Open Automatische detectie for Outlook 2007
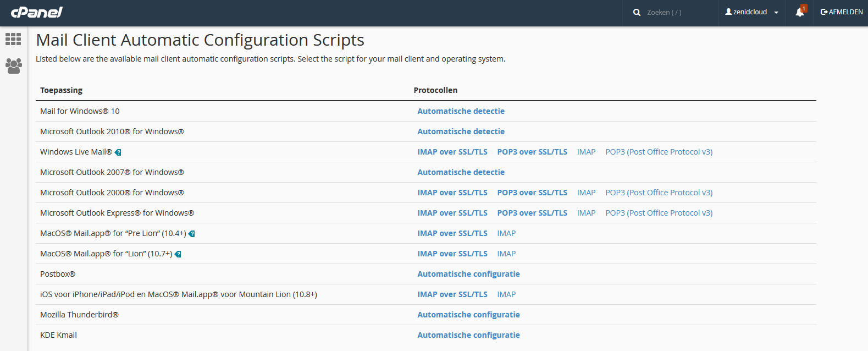The image size is (868, 351). click(x=461, y=172)
